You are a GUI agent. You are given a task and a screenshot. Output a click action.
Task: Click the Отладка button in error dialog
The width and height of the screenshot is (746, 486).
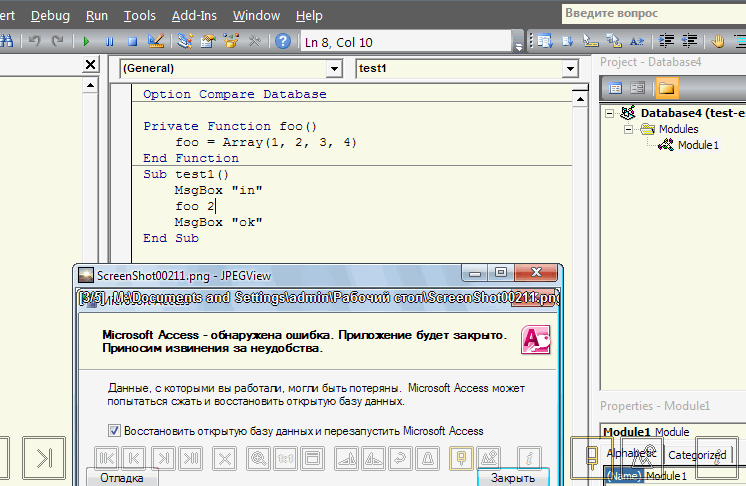pyautogui.click(x=122, y=477)
